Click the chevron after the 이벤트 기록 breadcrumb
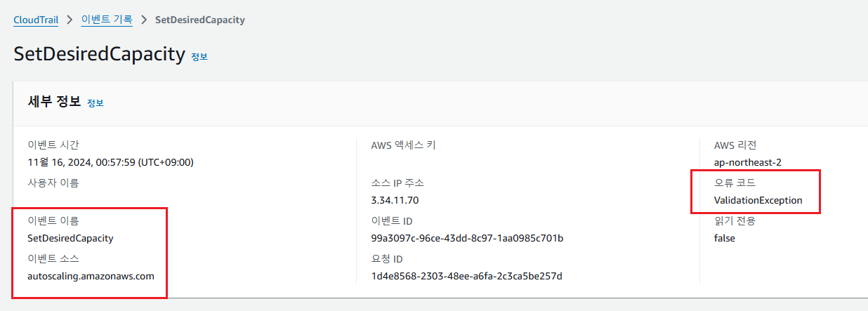The height and width of the screenshot is (311, 868). [144, 20]
